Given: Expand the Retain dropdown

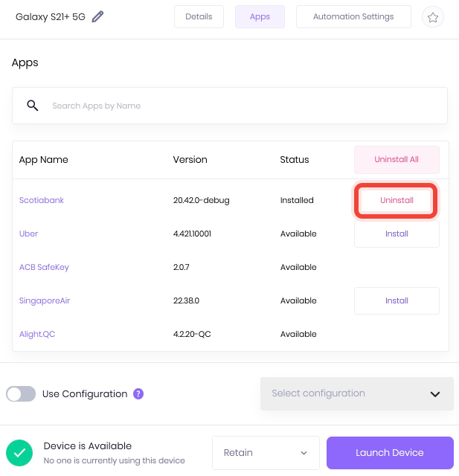Looking at the screenshot, I should 266,453.
